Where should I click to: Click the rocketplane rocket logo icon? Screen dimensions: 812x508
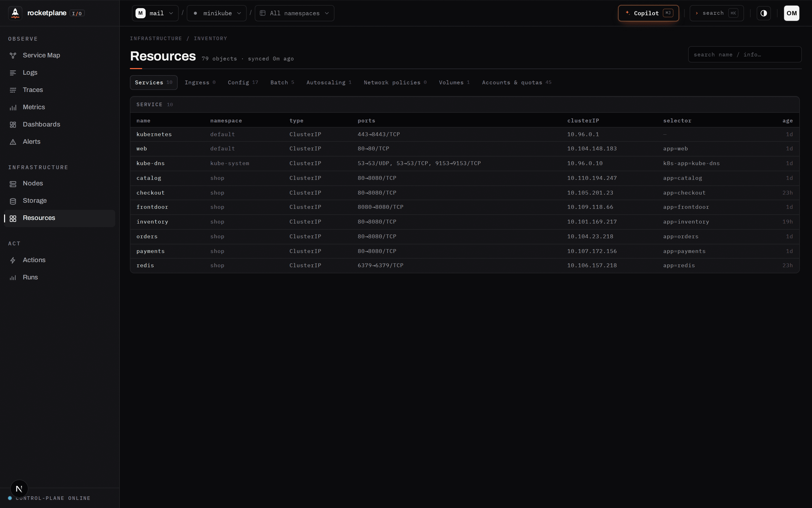pyautogui.click(x=15, y=13)
